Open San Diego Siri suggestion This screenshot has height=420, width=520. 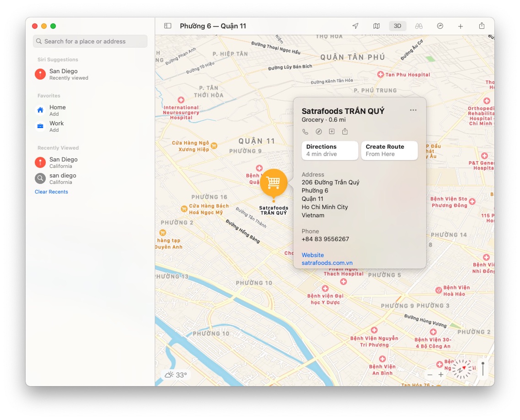tap(90, 74)
